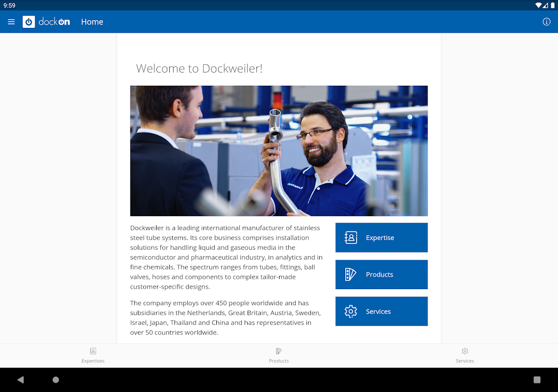Open the blue Expertise button
This screenshot has height=392, width=558.
(381, 238)
